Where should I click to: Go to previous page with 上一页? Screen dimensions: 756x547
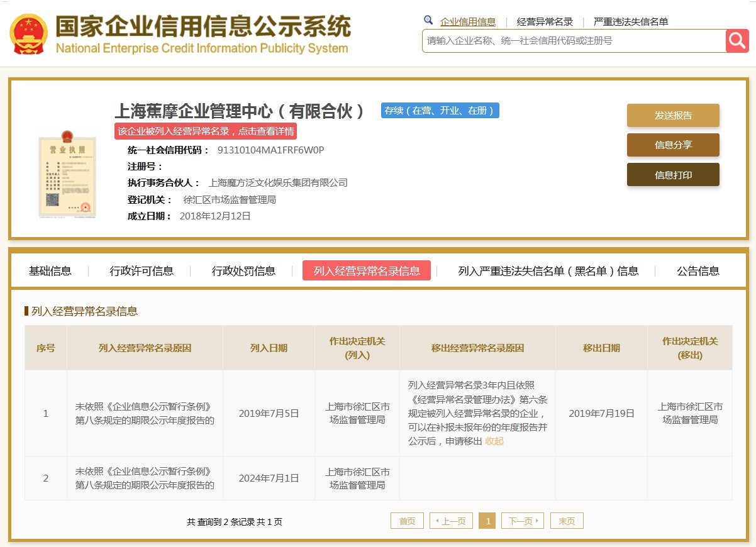[x=451, y=521]
